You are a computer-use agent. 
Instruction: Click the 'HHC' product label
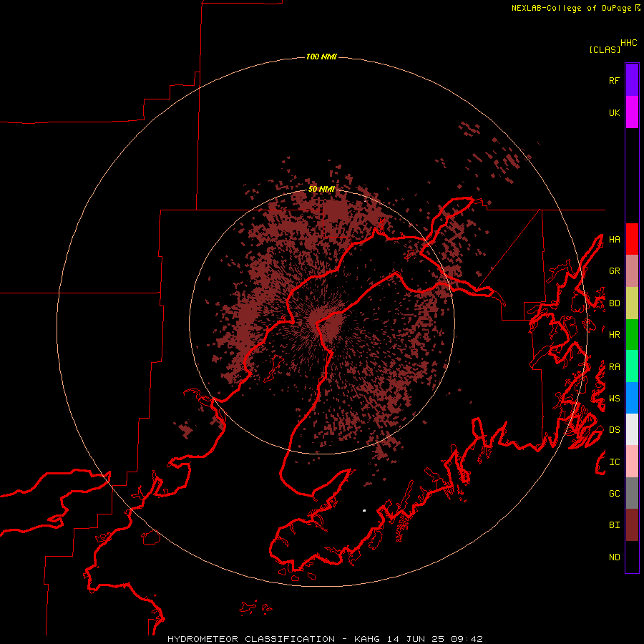(x=628, y=43)
